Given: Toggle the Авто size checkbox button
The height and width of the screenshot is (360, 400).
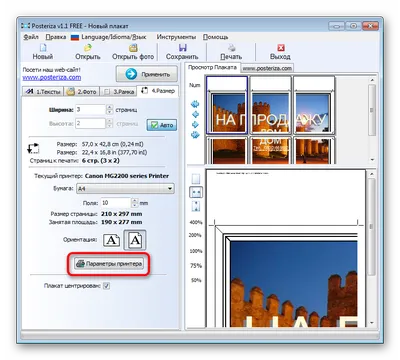Looking at the screenshot, I should pos(162,125).
